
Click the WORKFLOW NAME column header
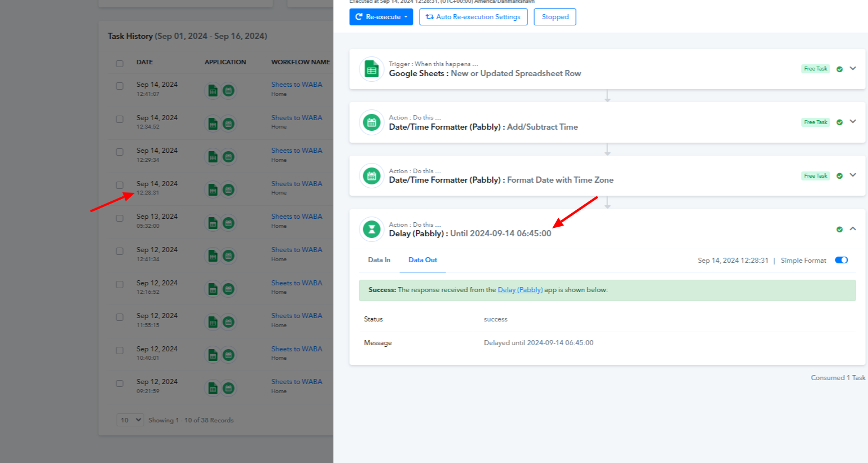(x=301, y=62)
